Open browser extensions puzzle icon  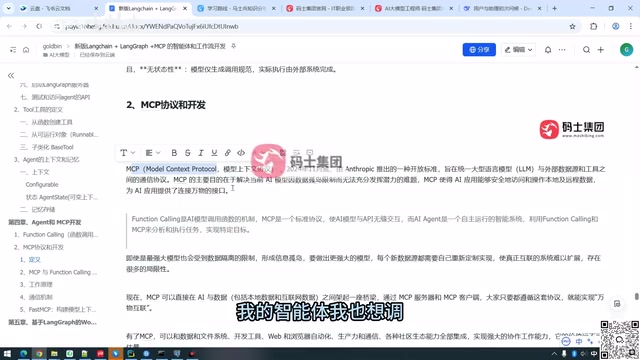coord(593,27)
